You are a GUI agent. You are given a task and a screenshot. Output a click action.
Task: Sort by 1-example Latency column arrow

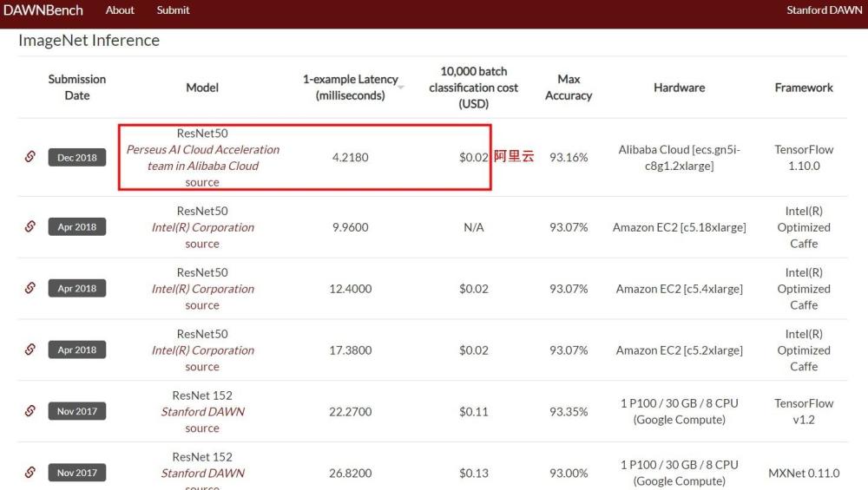coord(401,88)
